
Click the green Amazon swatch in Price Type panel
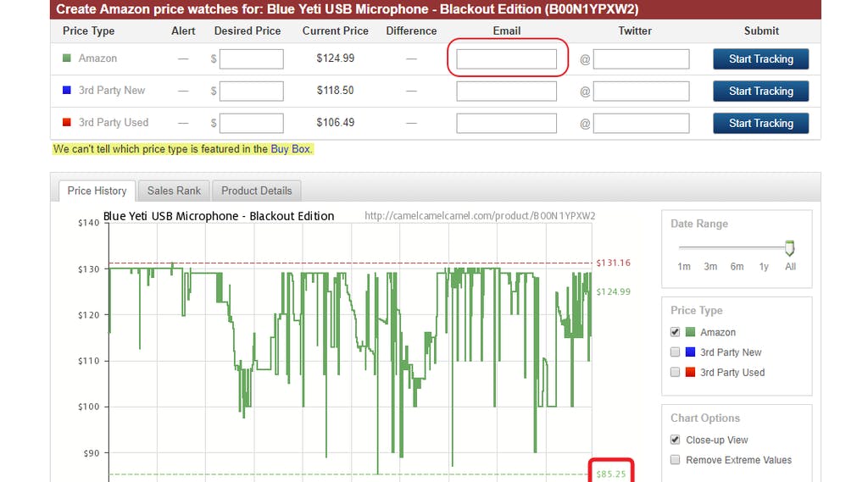pos(690,332)
